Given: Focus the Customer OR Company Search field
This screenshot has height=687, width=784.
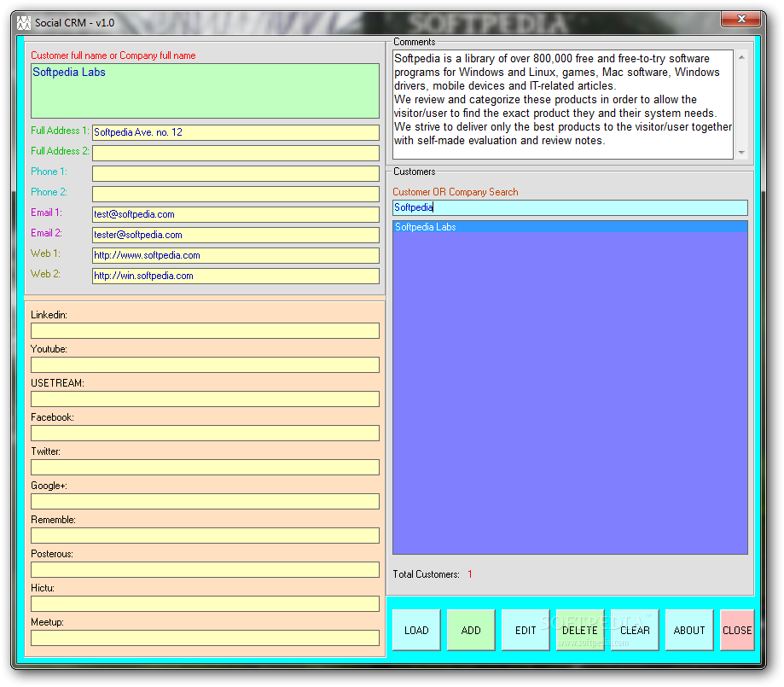Looking at the screenshot, I should (x=570, y=207).
